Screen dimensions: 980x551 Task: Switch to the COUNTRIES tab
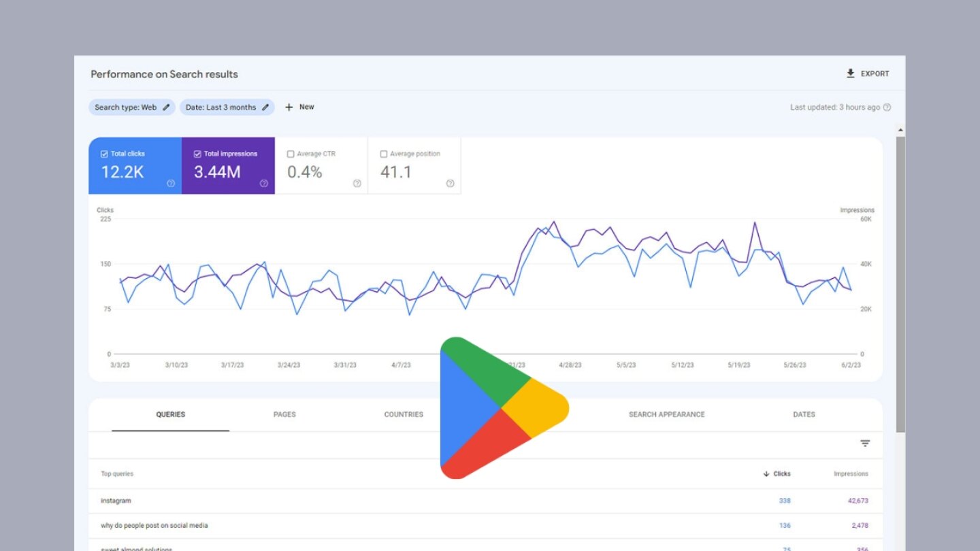[x=404, y=414]
